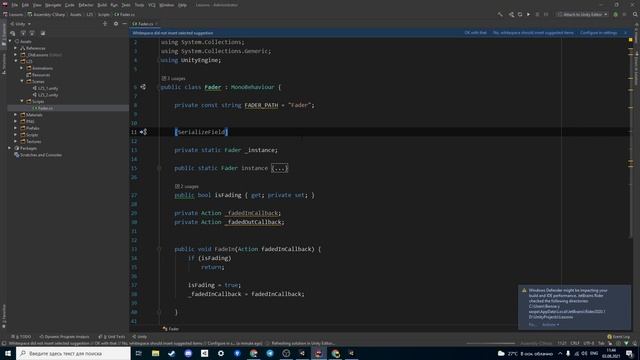Select Scratches and Consoles node
This screenshot has height=360, width=640.
[x=38, y=155]
